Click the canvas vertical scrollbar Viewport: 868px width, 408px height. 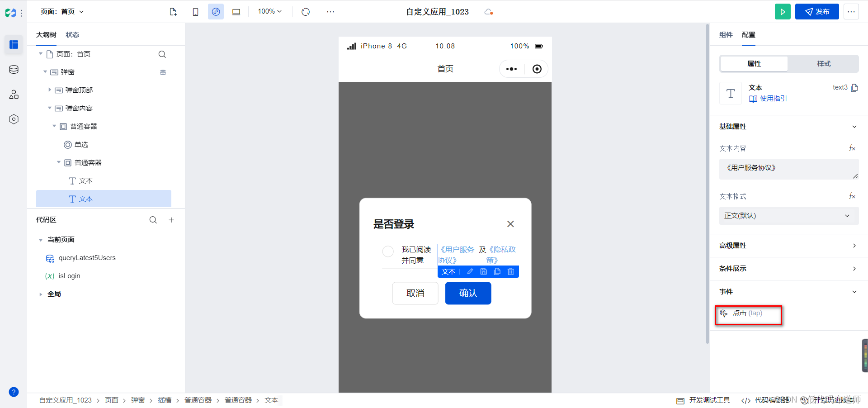tap(708, 184)
